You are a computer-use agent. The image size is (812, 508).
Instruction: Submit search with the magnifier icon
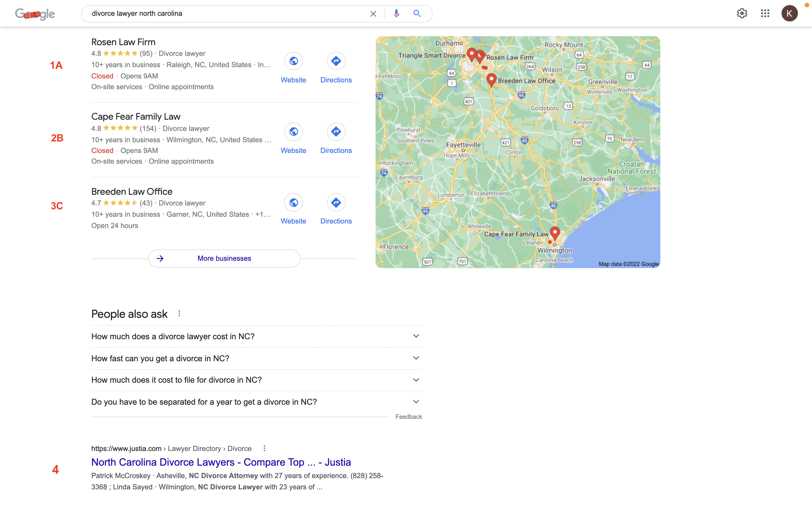click(x=417, y=14)
